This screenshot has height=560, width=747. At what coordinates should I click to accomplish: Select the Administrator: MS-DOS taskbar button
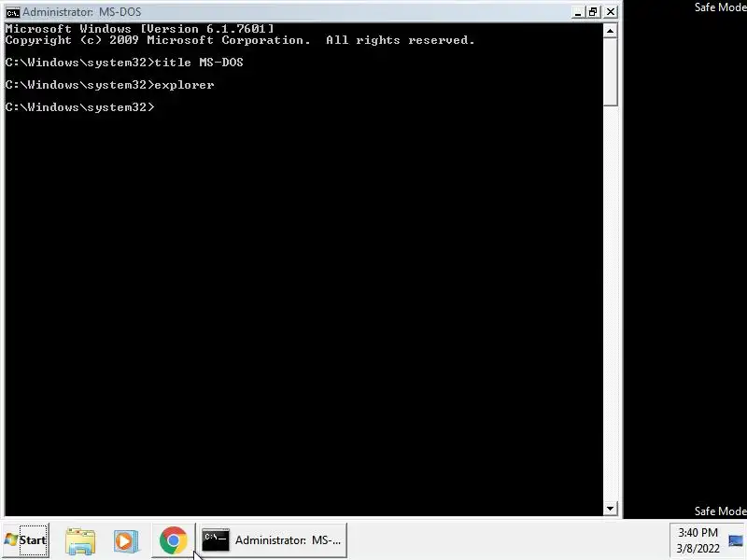point(273,540)
